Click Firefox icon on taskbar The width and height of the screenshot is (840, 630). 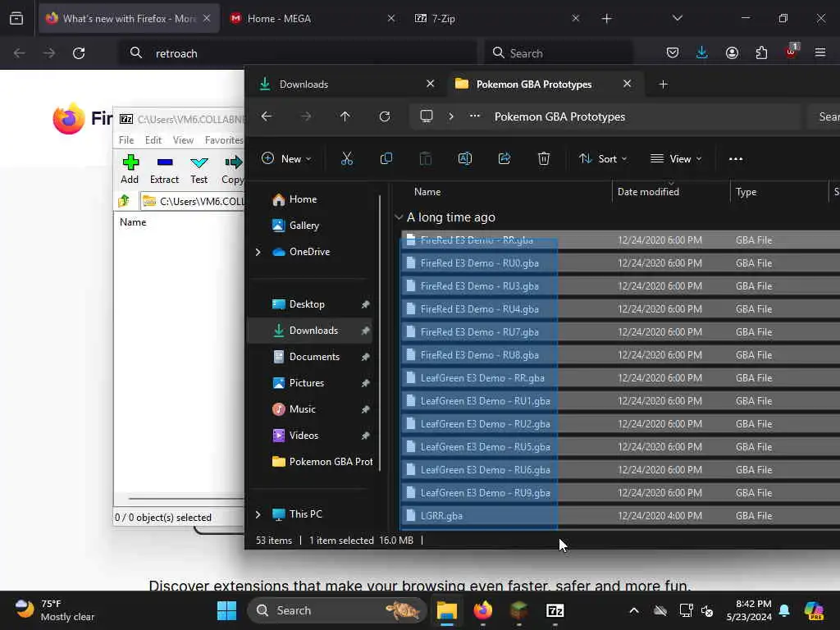point(482,610)
